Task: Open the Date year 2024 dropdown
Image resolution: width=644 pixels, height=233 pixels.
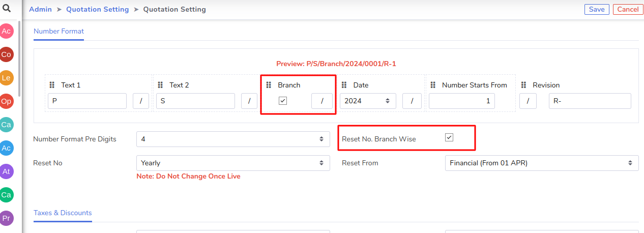Action: (x=368, y=101)
